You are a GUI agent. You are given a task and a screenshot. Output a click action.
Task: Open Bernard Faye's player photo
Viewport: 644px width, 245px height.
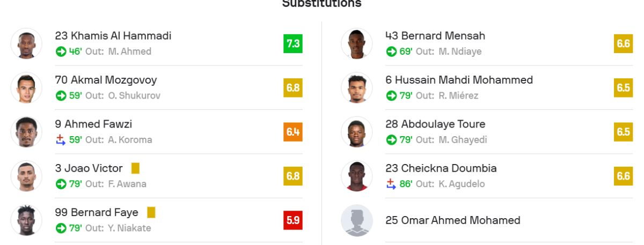point(26,220)
